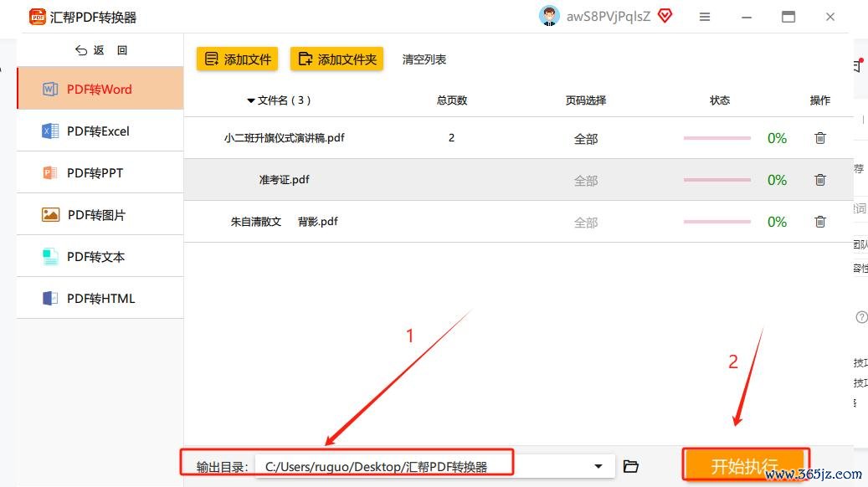
Task: Select the file 小二班升旗仪式演讲稿.pdf
Action: (284, 138)
